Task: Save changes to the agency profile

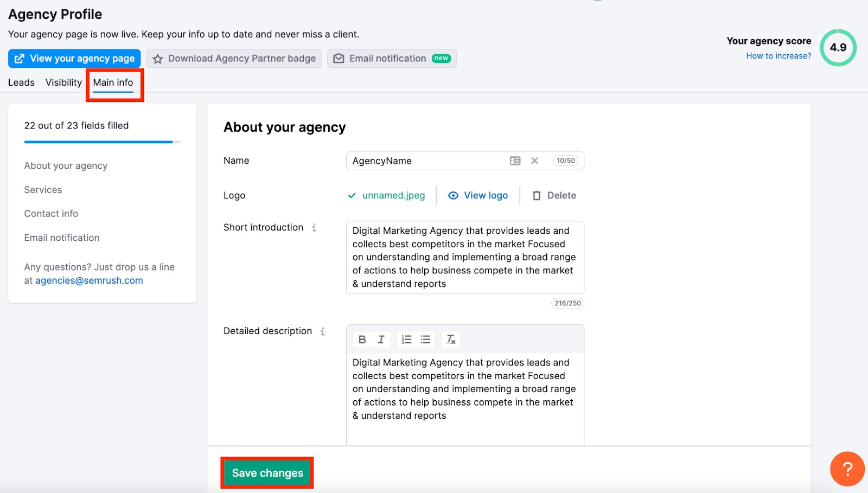Action: point(267,473)
